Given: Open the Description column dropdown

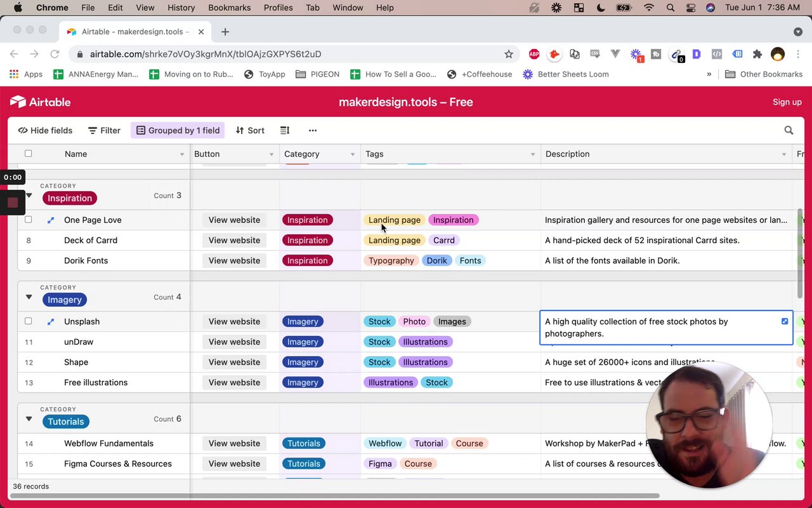Looking at the screenshot, I should coord(784,154).
